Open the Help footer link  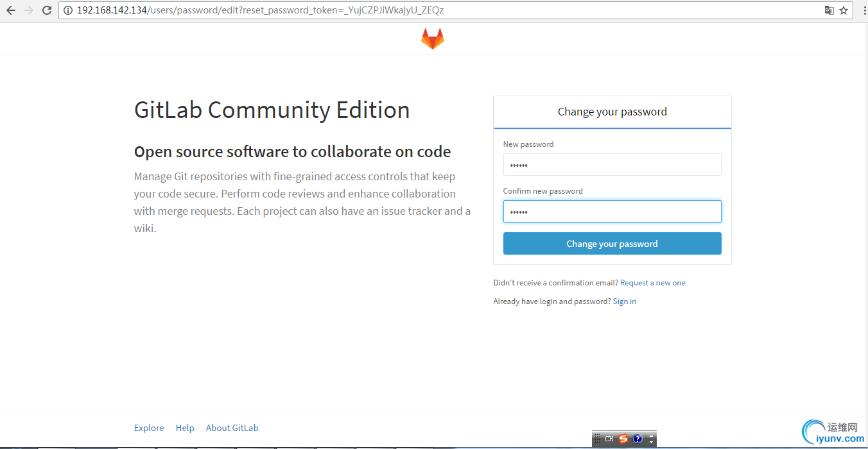(185, 428)
